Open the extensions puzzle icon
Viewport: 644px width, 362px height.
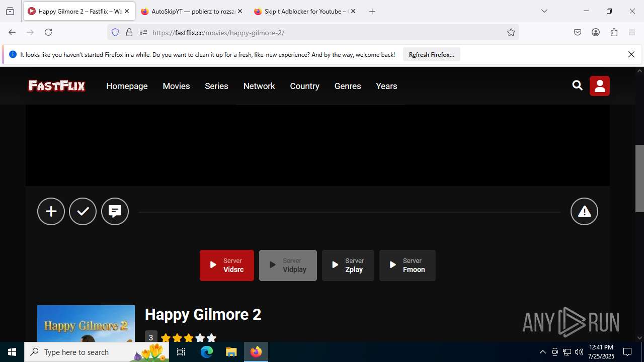614,32
